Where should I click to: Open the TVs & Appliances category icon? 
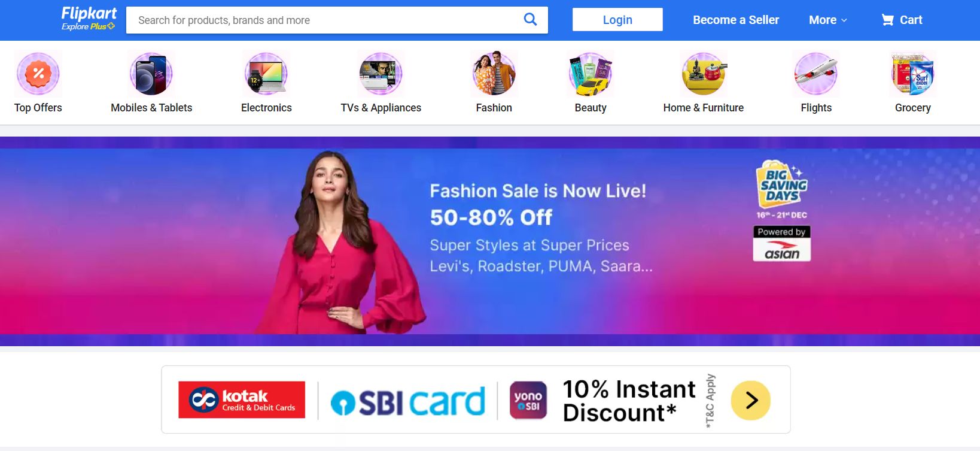click(381, 74)
